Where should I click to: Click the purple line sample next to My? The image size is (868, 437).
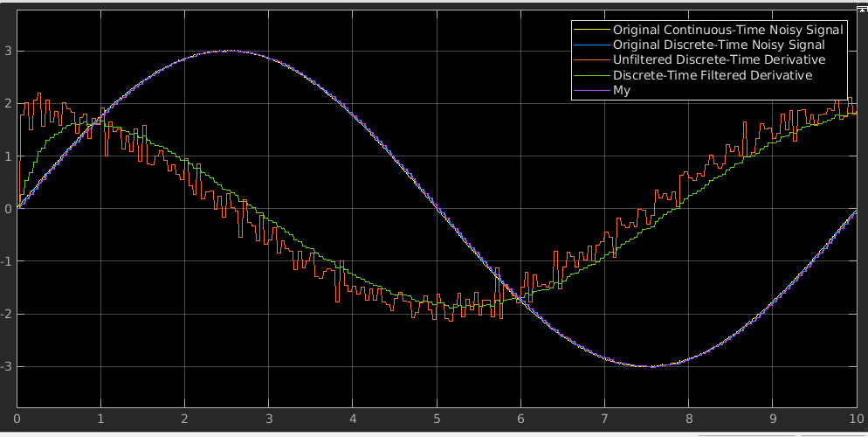point(592,90)
